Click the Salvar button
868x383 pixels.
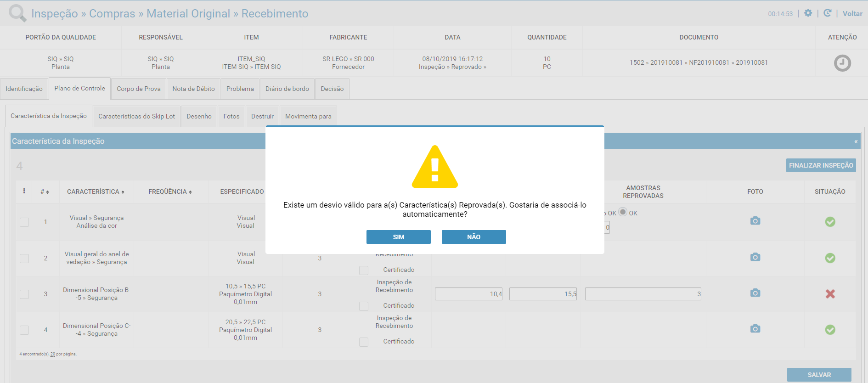tap(819, 375)
